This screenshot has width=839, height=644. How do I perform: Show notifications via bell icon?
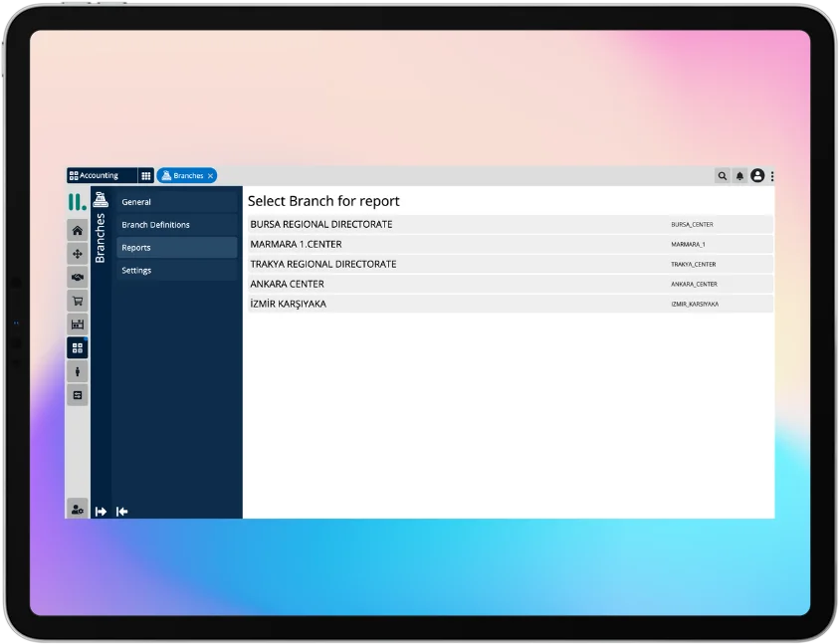739,176
